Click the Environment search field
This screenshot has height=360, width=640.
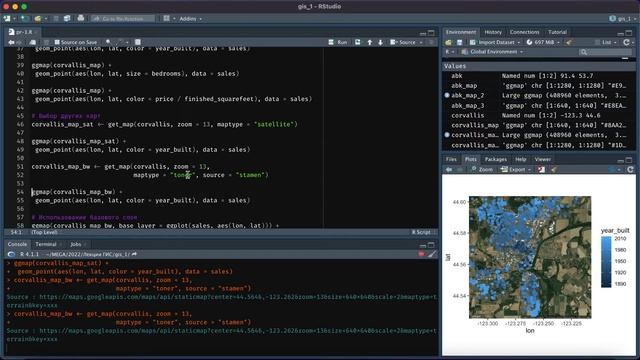click(x=605, y=52)
